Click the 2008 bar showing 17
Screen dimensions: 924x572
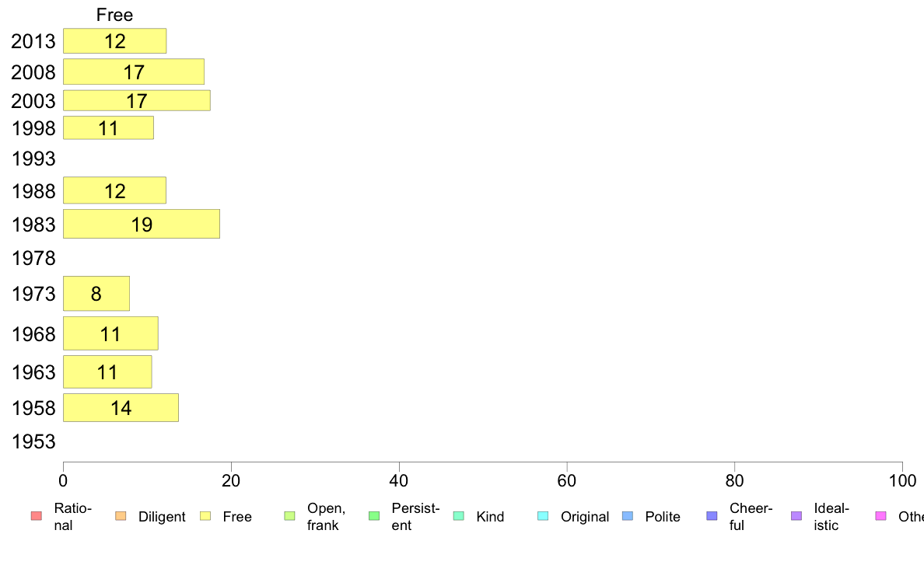(134, 71)
